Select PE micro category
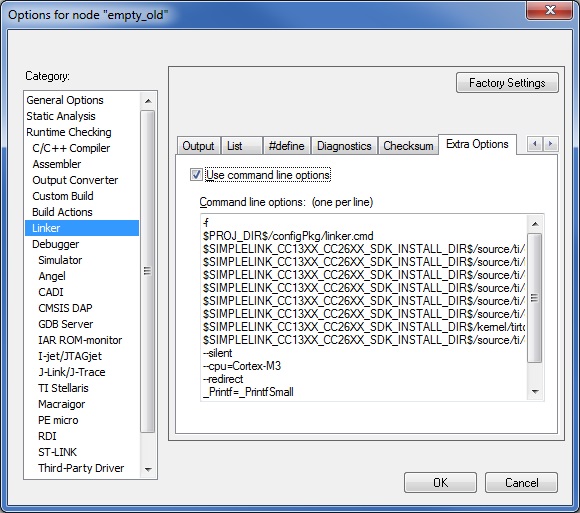The image size is (580, 513). pyautogui.click(x=58, y=420)
